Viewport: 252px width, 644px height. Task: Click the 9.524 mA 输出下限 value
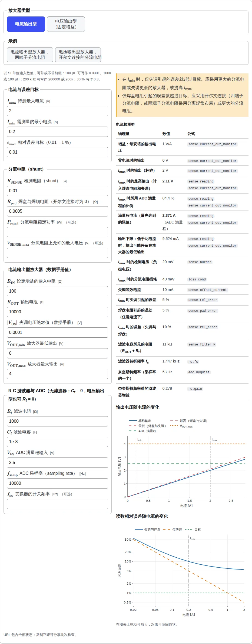(171, 239)
